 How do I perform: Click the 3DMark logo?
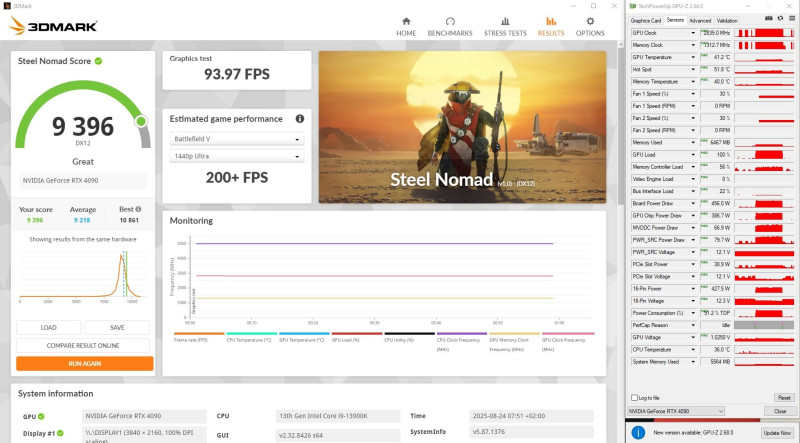tap(53, 26)
